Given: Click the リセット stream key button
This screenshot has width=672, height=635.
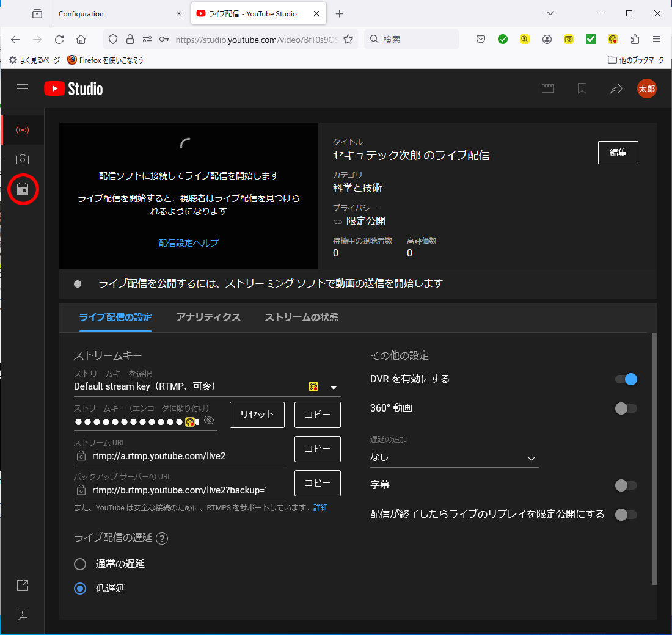Looking at the screenshot, I should coord(257,415).
